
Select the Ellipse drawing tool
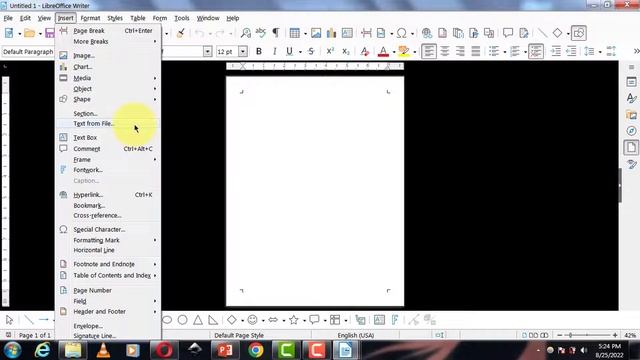[x=167, y=320]
